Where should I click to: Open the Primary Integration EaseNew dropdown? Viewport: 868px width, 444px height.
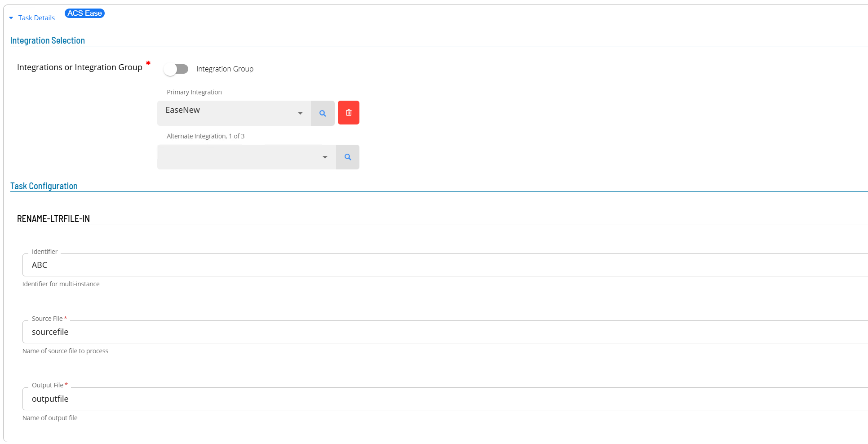234,113
